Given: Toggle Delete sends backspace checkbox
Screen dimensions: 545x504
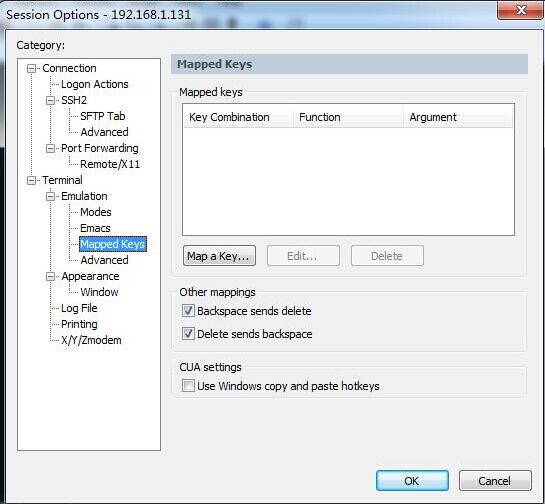Looking at the screenshot, I should [188, 334].
